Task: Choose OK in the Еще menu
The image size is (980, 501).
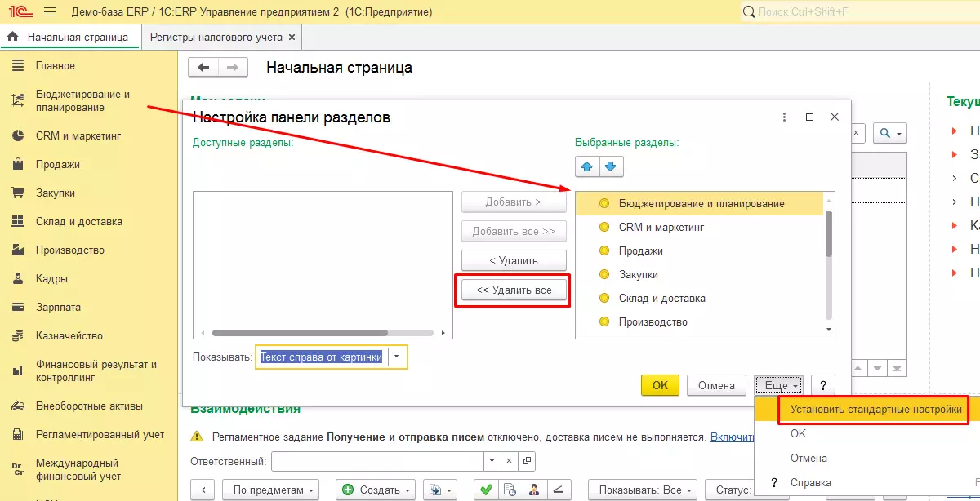Action: click(x=798, y=434)
